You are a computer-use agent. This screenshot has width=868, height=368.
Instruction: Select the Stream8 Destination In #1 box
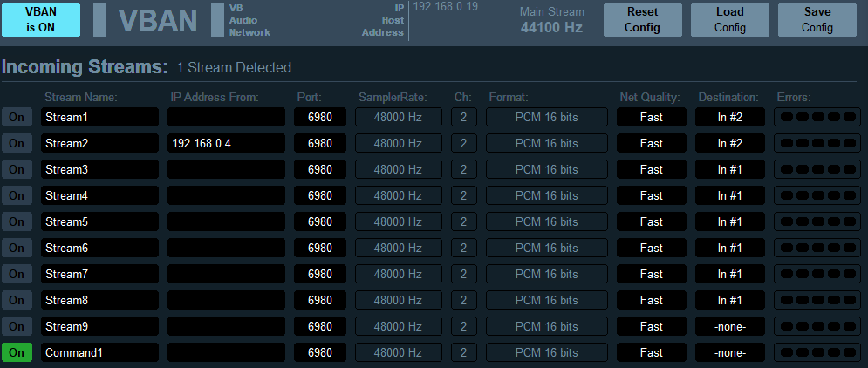729,300
